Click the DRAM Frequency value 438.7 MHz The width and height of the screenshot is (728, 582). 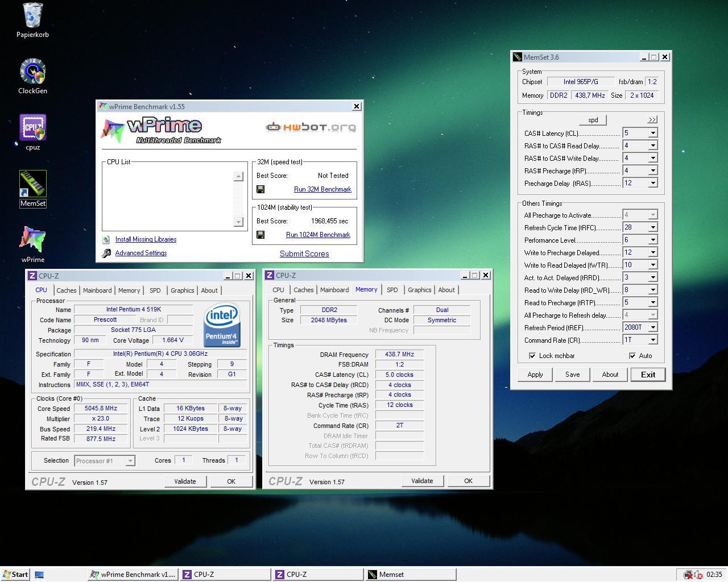coord(399,354)
